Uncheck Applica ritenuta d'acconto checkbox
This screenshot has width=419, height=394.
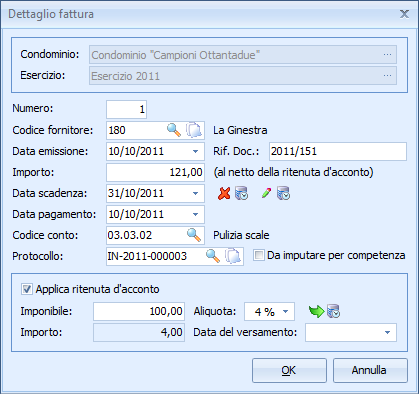click(27, 289)
